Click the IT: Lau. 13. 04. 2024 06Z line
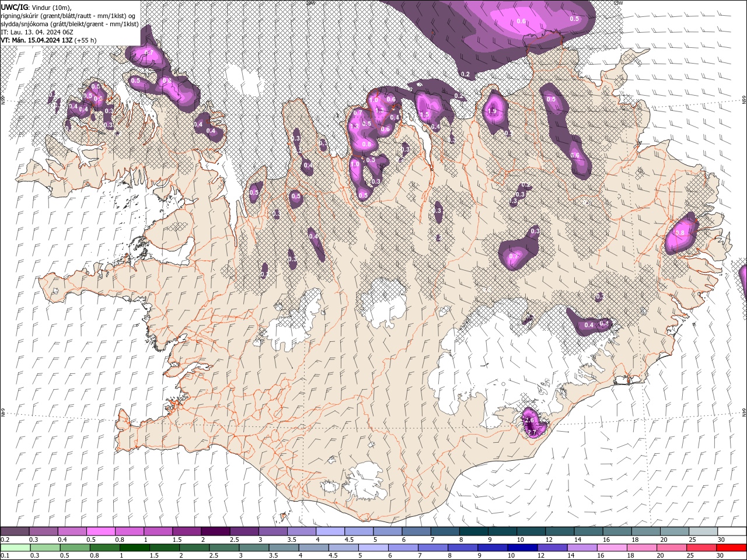This screenshot has height=560, width=747. coord(37,32)
